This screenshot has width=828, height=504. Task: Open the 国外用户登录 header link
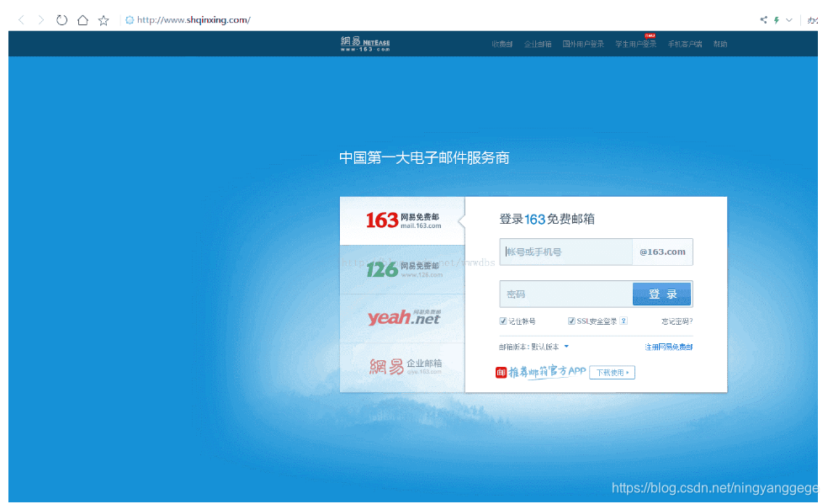point(583,44)
